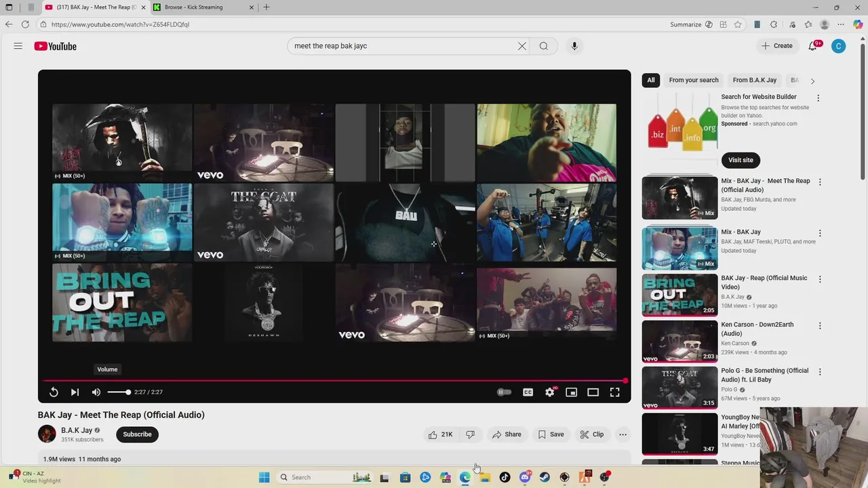868x488 pixels.
Task: Open options for the Mix - BAK Jay item
Action: click(x=820, y=232)
